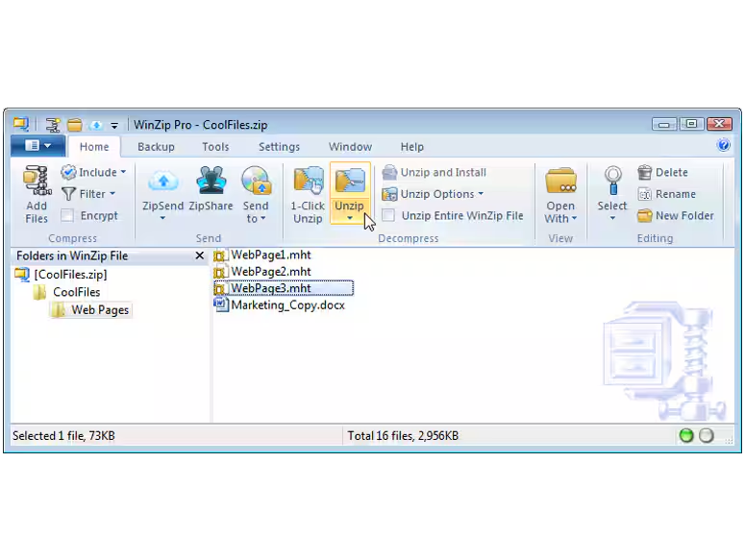
Task: Expand the ZipSend dropdown arrow
Action: pyautogui.click(x=162, y=218)
